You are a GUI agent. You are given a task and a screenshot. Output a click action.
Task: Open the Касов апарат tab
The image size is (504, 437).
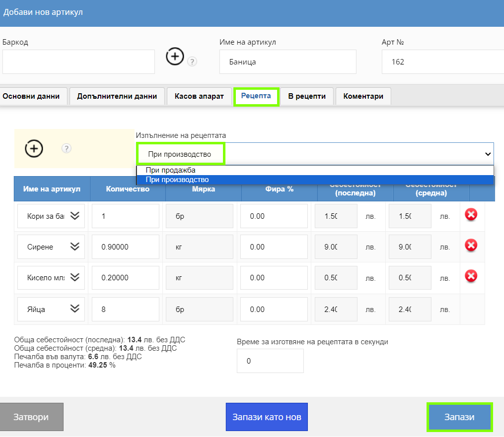pyautogui.click(x=199, y=96)
